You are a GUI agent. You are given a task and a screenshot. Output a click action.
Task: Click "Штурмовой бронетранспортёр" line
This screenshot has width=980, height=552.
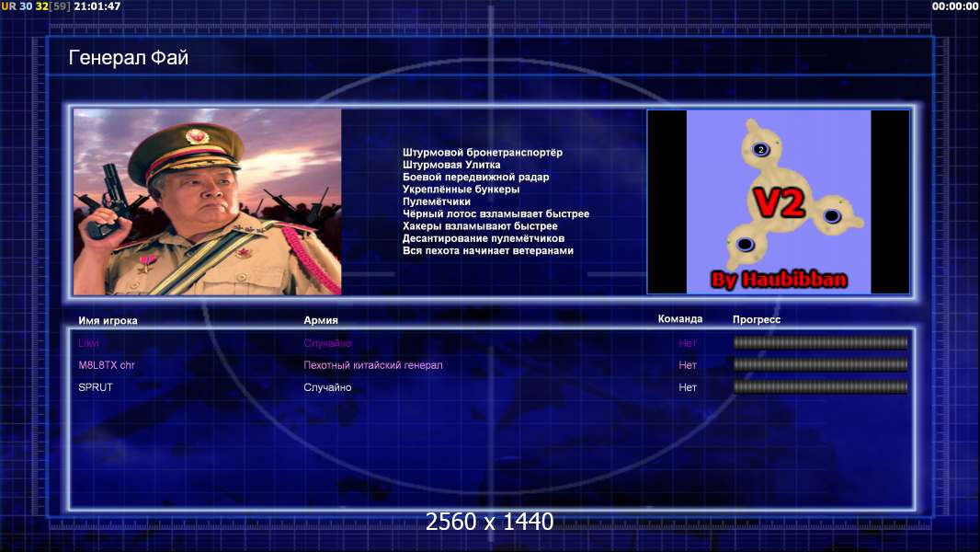click(483, 153)
